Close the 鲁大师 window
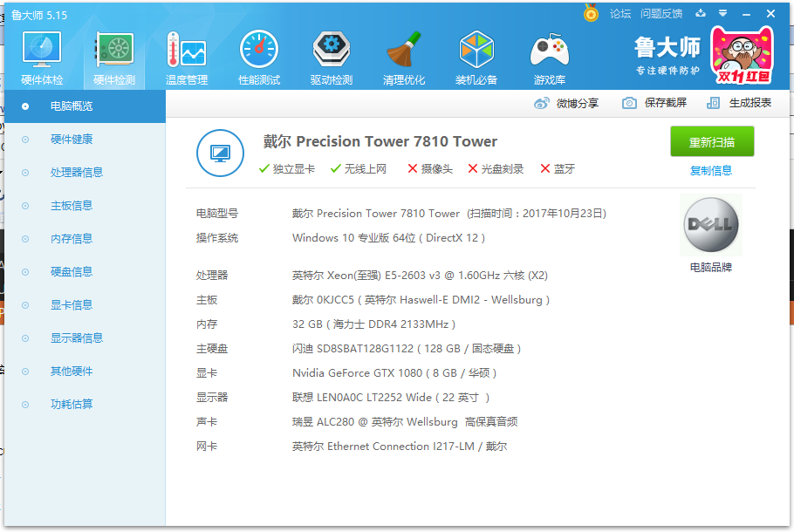Viewport: 794px width, 532px height. tap(770, 14)
